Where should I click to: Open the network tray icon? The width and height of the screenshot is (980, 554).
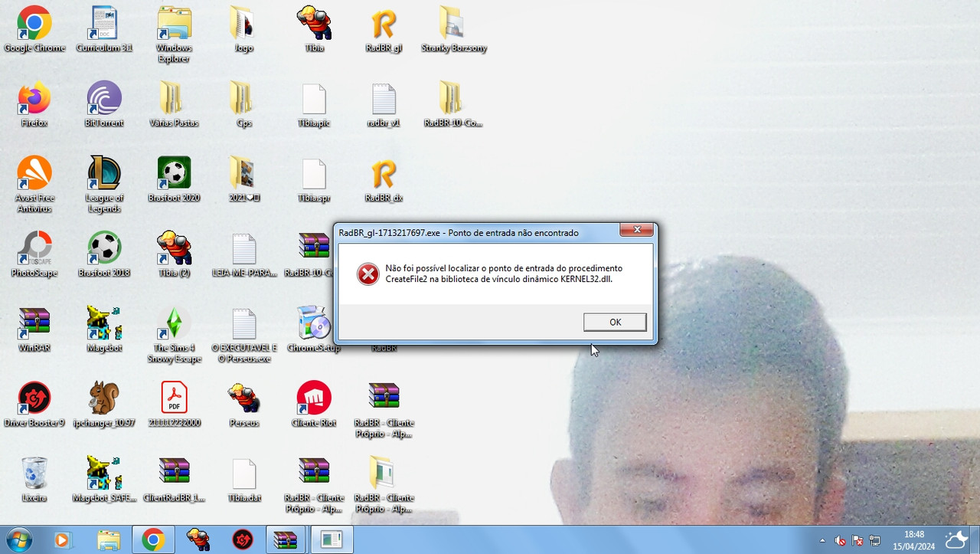(x=874, y=540)
